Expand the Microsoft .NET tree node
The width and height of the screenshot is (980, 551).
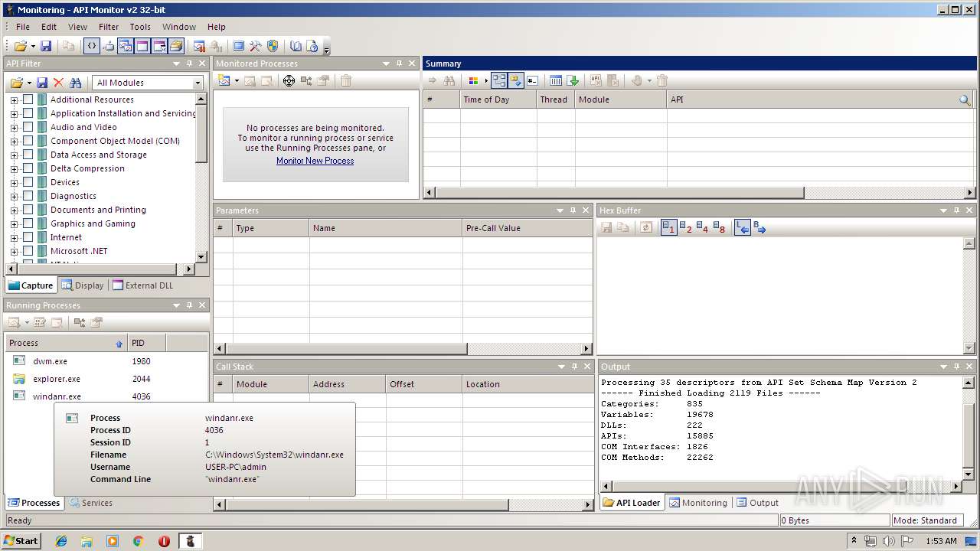[14, 252]
